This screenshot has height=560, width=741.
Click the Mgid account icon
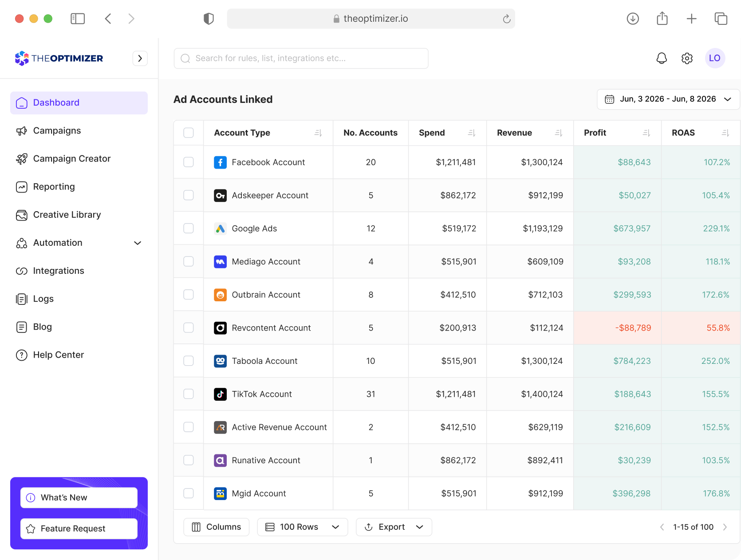click(221, 493)
